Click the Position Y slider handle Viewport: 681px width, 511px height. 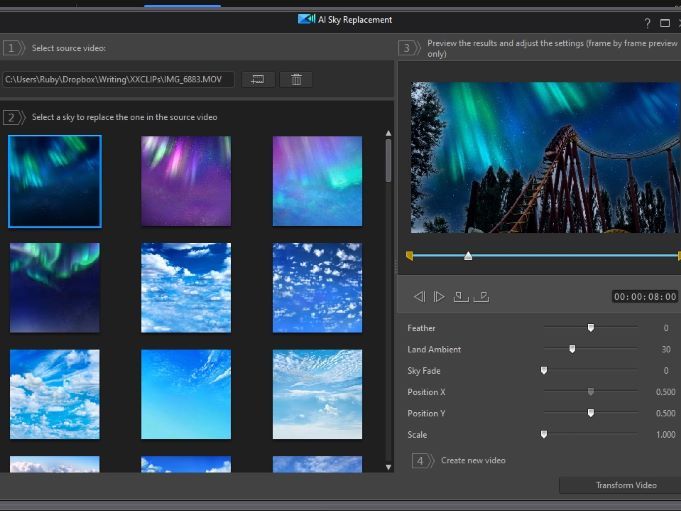[x=591, y=412]
